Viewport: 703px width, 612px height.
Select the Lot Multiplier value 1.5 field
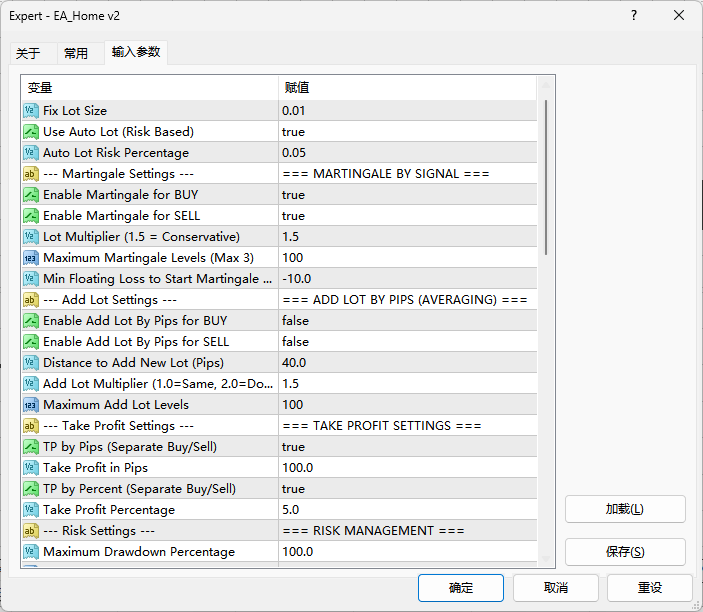click(x=291, y=237)
